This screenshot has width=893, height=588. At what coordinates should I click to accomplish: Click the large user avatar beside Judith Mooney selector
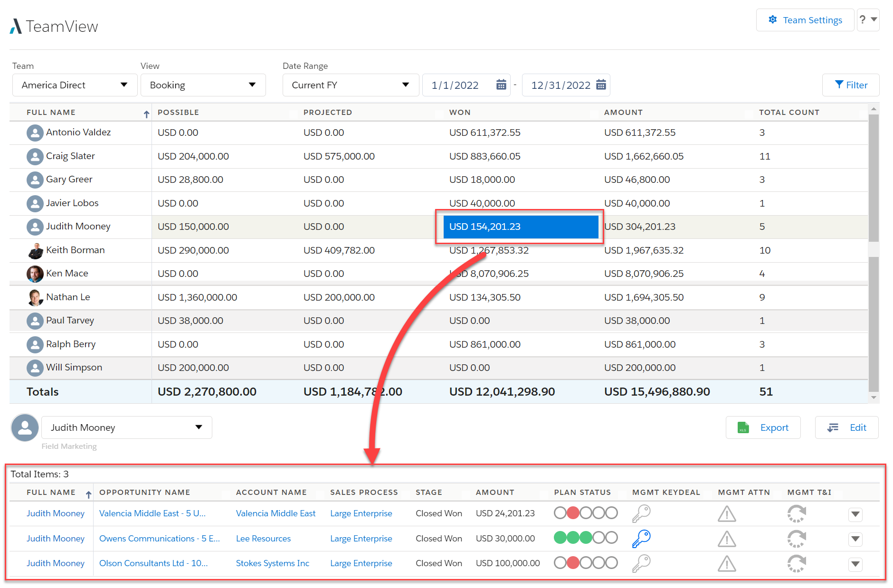tap(25, 427)
